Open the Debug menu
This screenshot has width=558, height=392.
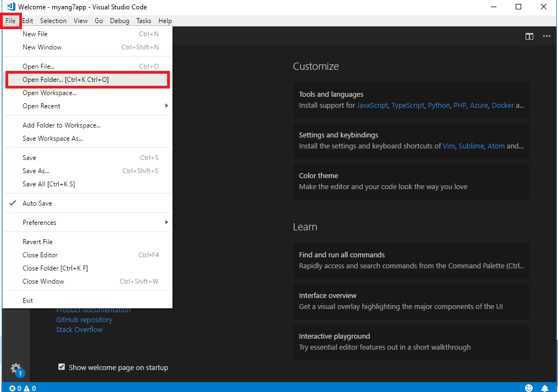click(120, 21)
